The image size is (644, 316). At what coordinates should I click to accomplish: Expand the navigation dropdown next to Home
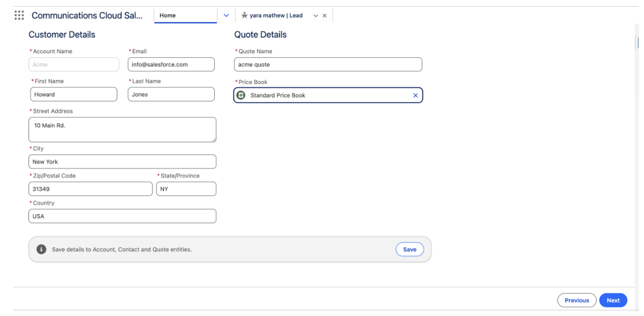(x=226, y=15)
